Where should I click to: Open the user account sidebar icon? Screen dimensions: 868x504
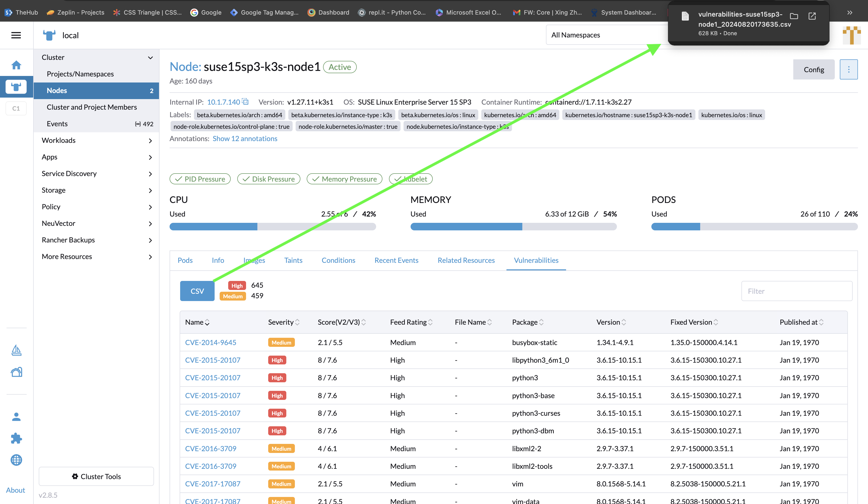tap(16, 417)
